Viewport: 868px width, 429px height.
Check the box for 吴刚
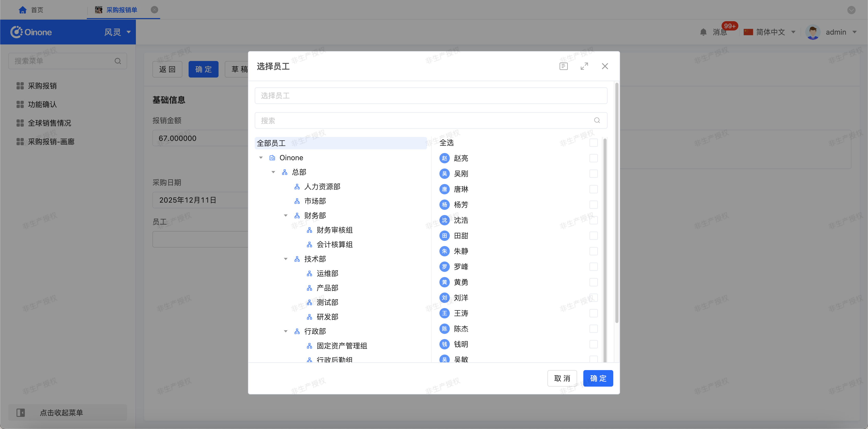click(593, 174)
